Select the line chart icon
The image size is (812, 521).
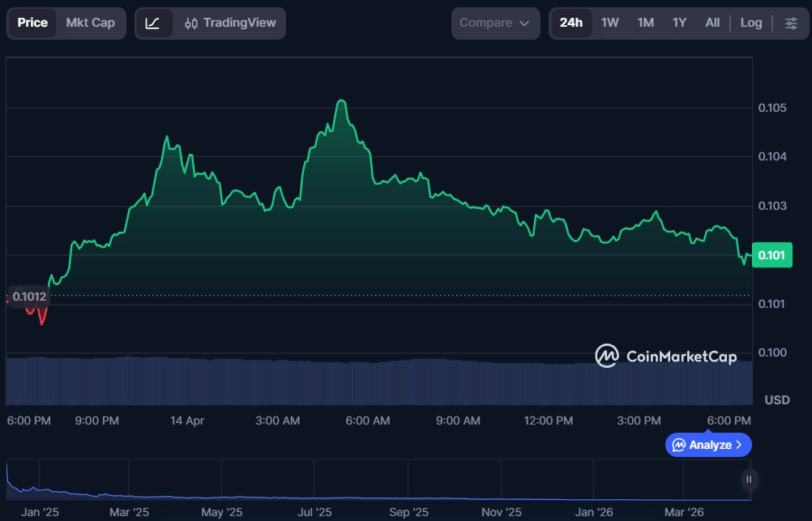152,23
